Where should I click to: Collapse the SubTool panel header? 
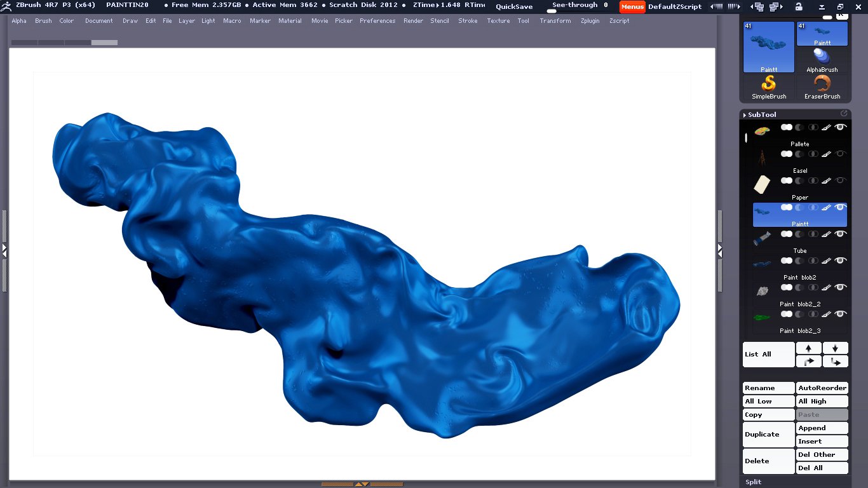tap(761, 115)
